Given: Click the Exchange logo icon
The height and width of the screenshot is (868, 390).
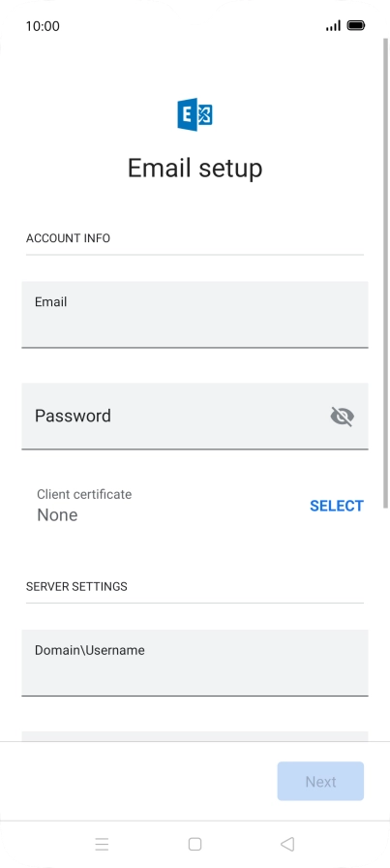Looking at the screenshot, I should click(x=195, y=115).
